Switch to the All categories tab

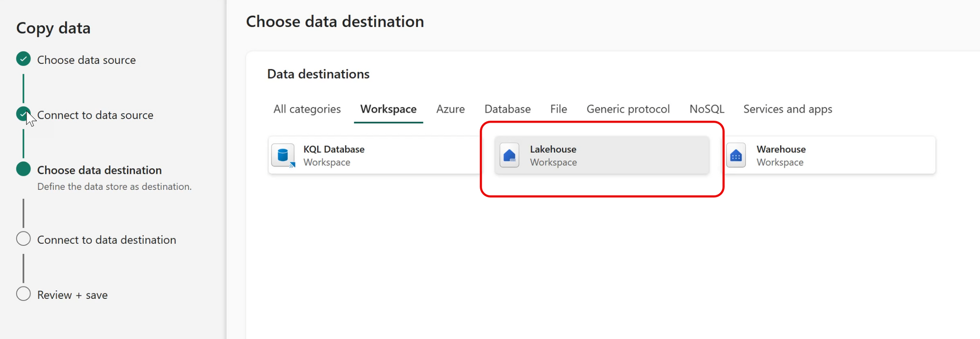pos(307,109)
